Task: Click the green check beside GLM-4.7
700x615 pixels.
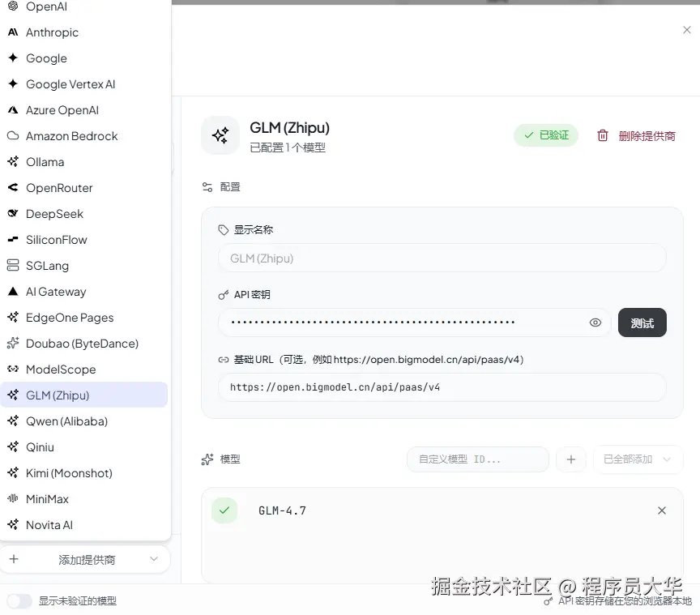Action: click(x=224, y=510)
